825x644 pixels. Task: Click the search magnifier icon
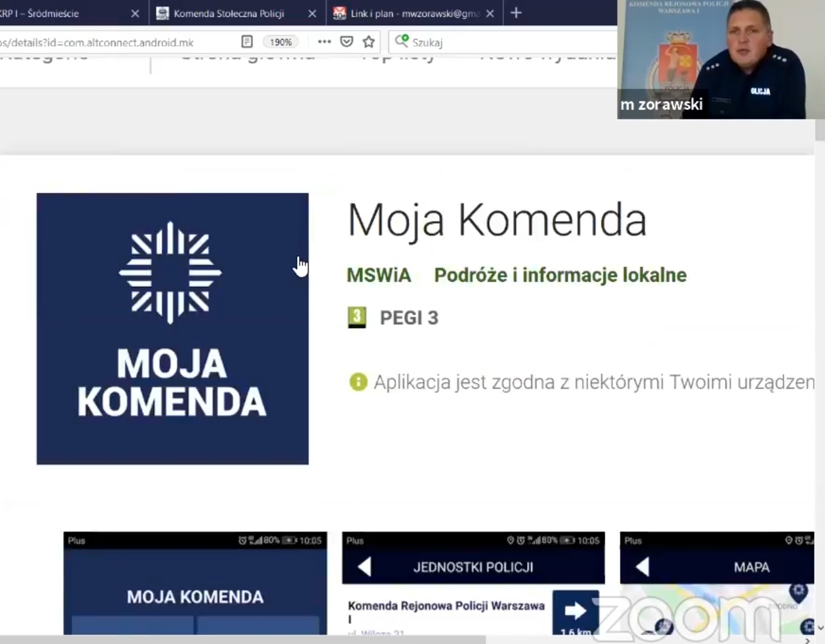click(401, 42)
